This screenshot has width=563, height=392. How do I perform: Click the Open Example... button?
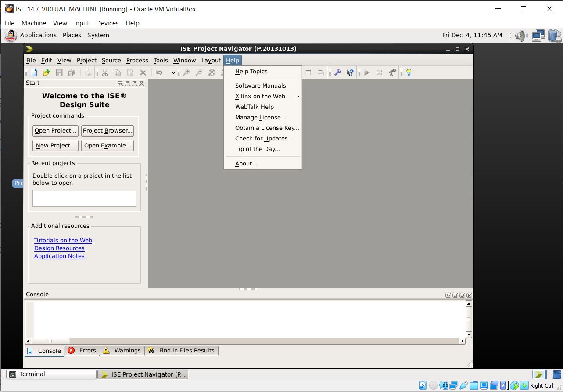[108, 146]
